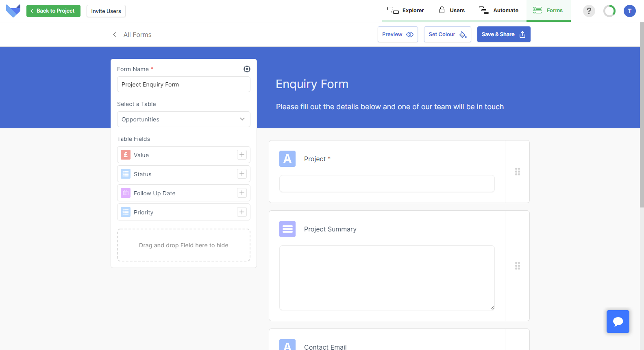The width and height of the screenshot is (644, 350).
Task: Click the back chevron beside All Forms
Action: coord(115,35)
